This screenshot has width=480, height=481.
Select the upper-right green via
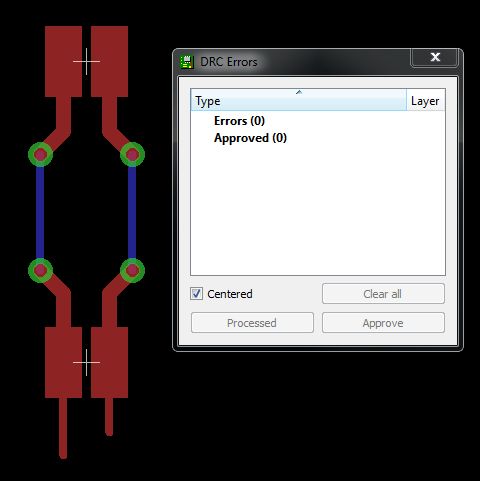coord(132,154)
